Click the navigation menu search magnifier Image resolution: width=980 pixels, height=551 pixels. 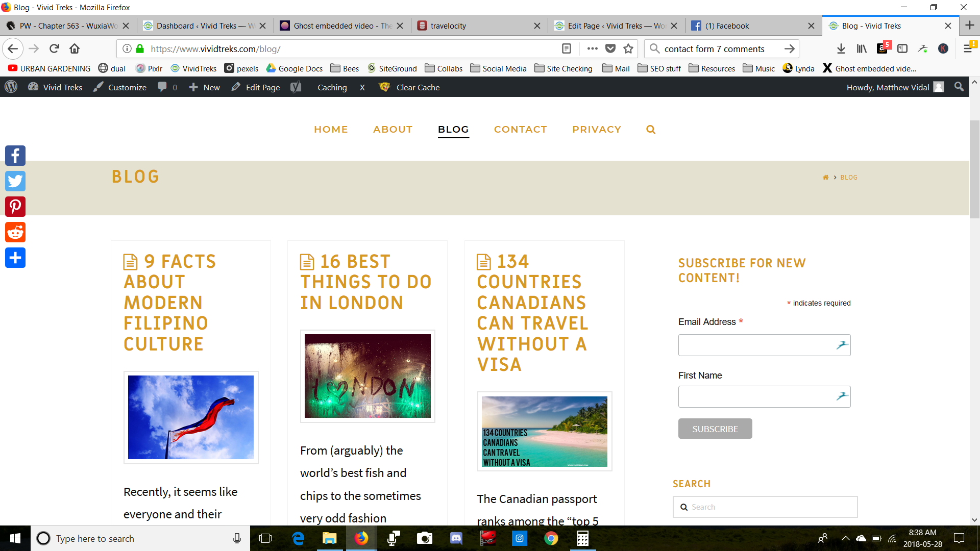pos(650,130)
